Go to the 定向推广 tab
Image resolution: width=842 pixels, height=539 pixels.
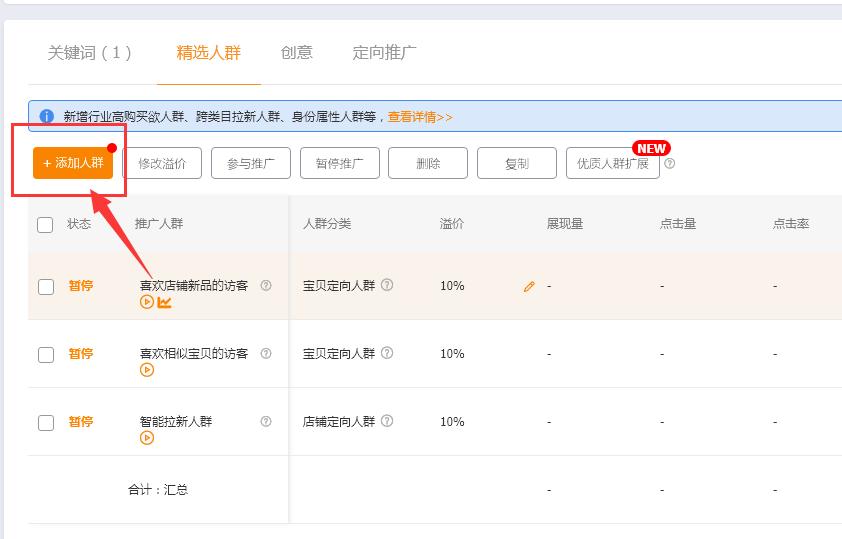pos(384,52)
